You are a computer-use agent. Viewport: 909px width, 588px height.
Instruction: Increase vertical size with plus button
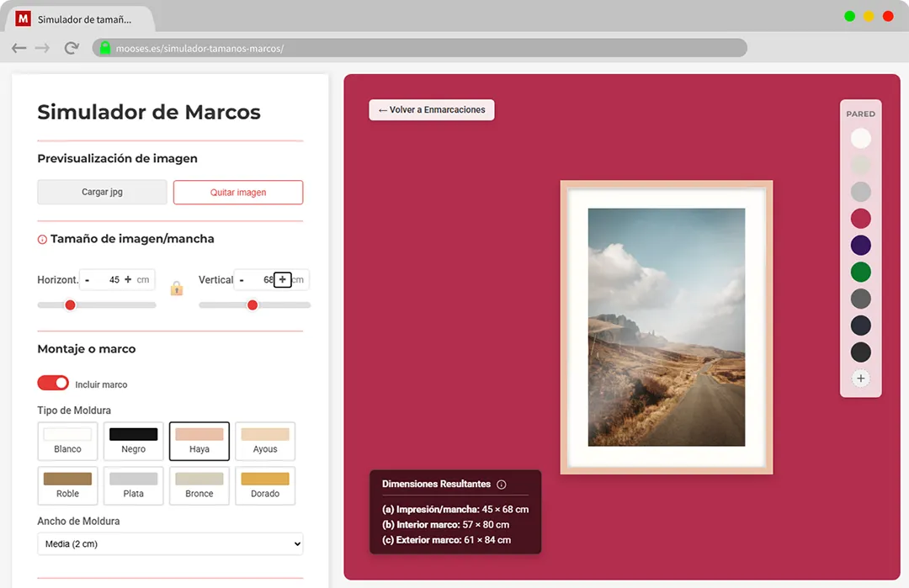(x=283, y=279)
